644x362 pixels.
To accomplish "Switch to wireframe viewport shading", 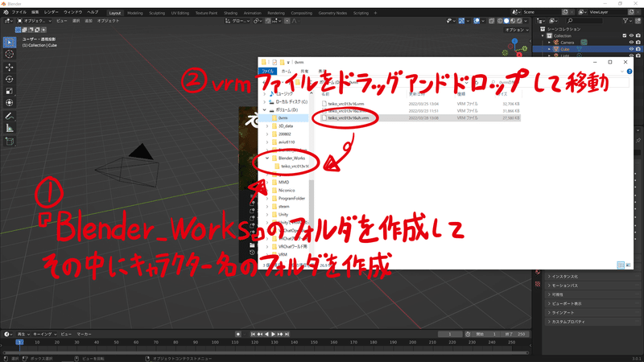I will click(500, 21).
